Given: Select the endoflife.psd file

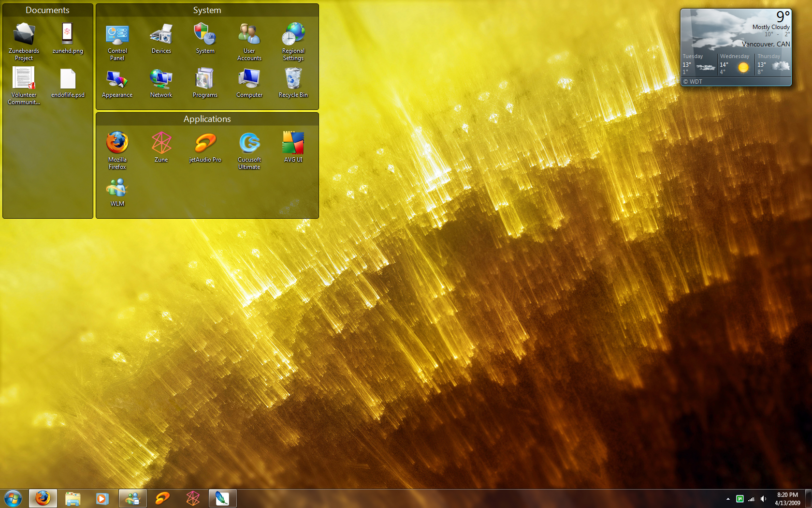Looking at the screenshot, I should tap(68, 83).
